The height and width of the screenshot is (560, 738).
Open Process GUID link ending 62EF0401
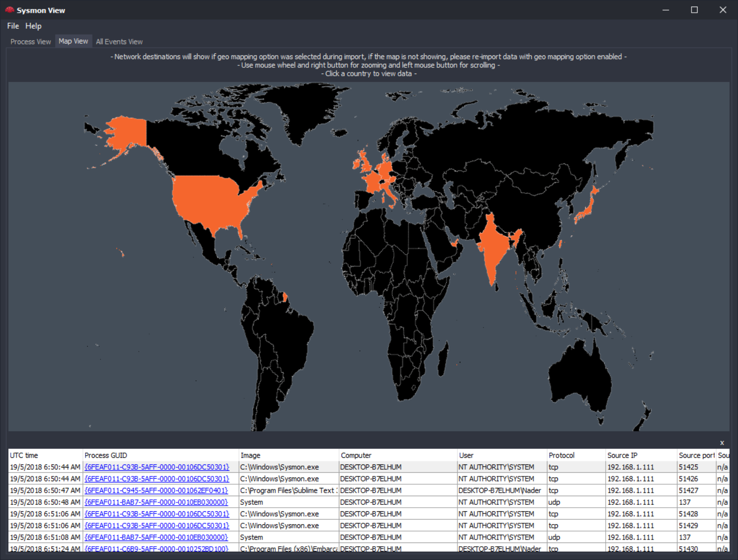pos(156,491)
